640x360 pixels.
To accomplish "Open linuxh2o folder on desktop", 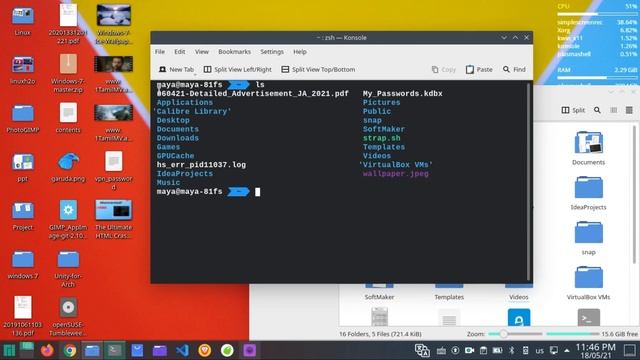I will tap(22, 70).
